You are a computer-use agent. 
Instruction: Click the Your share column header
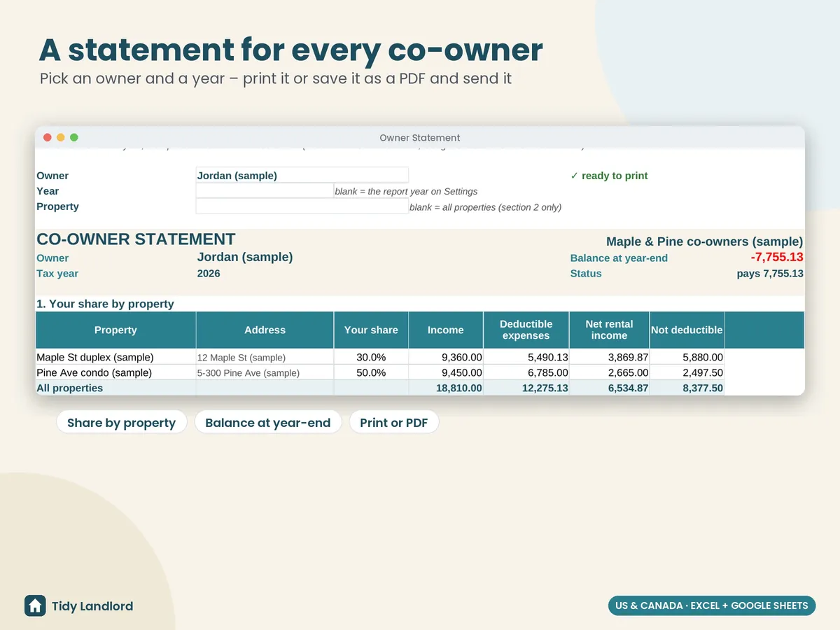pos(371,330)
